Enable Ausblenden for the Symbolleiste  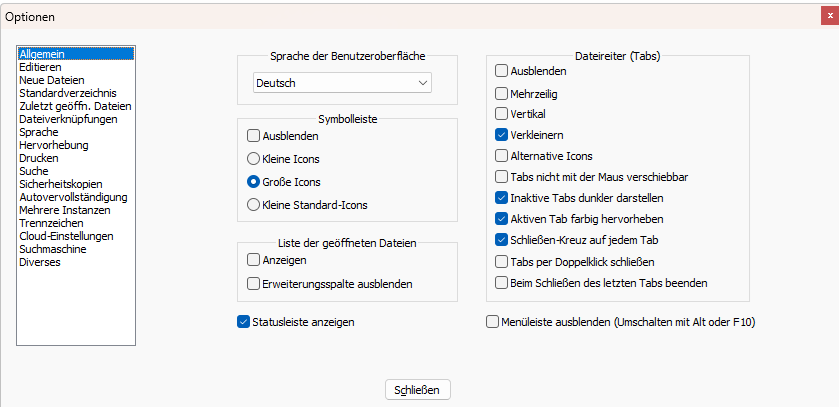[x=253, y=135]
